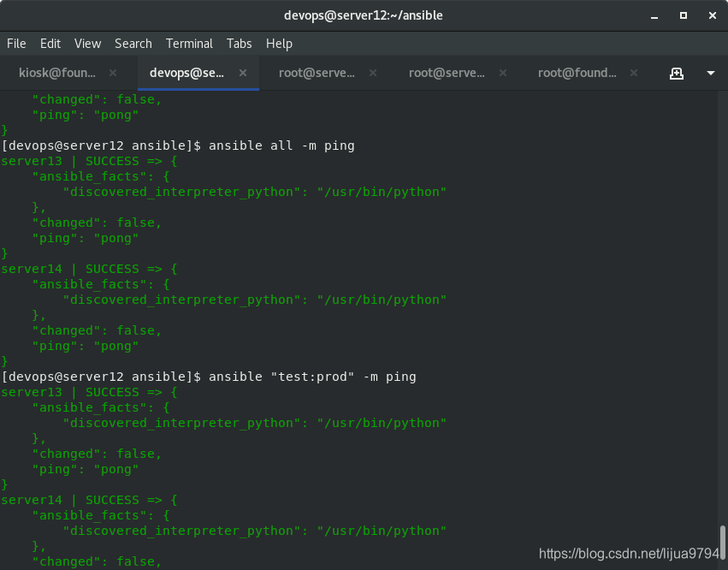The height and width of the screenshot is (570, 728).
Task: Open the View menu
Action: tap(88, 44)
